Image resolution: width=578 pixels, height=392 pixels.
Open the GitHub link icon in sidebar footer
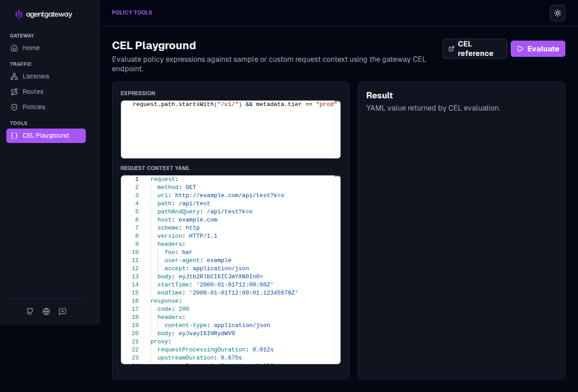pos(30,311)
